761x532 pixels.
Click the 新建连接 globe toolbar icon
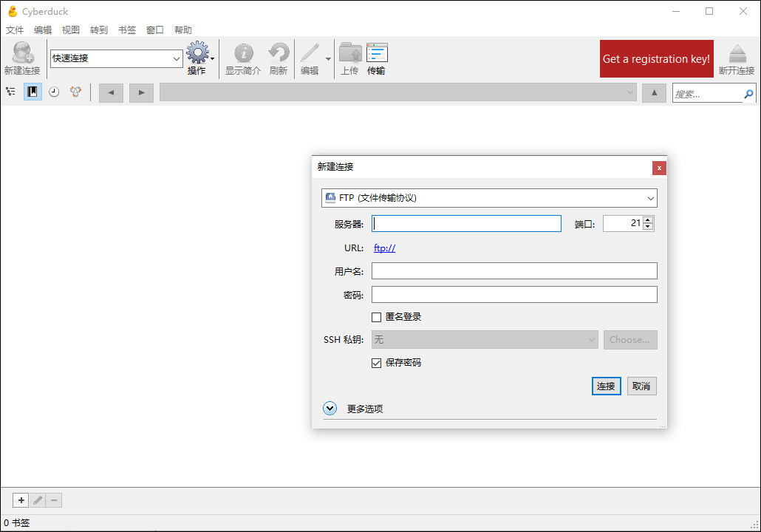tap(22, 54)
